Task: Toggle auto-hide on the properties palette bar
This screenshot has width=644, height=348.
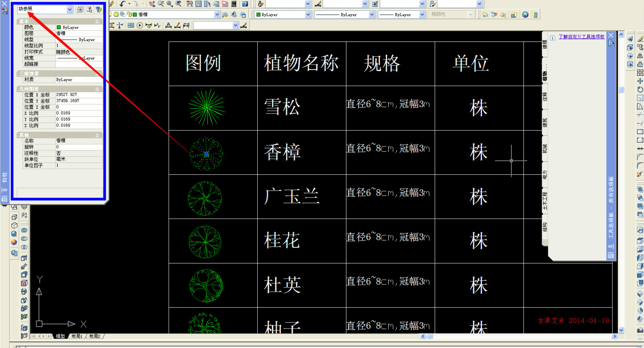Action: tap(4, 190)
